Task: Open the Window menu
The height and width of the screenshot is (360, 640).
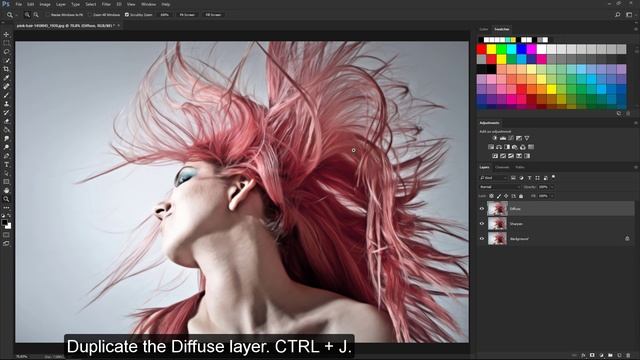Action: click(148, 4)
